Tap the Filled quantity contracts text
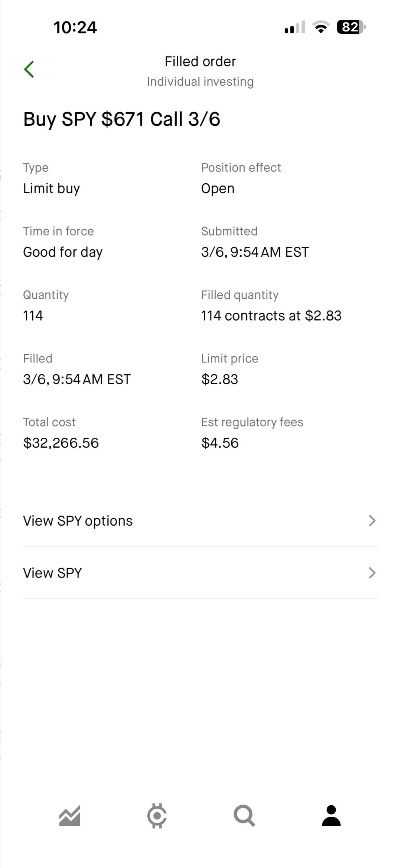The height and width of the screenshot is (868, 401). (271, 316)
